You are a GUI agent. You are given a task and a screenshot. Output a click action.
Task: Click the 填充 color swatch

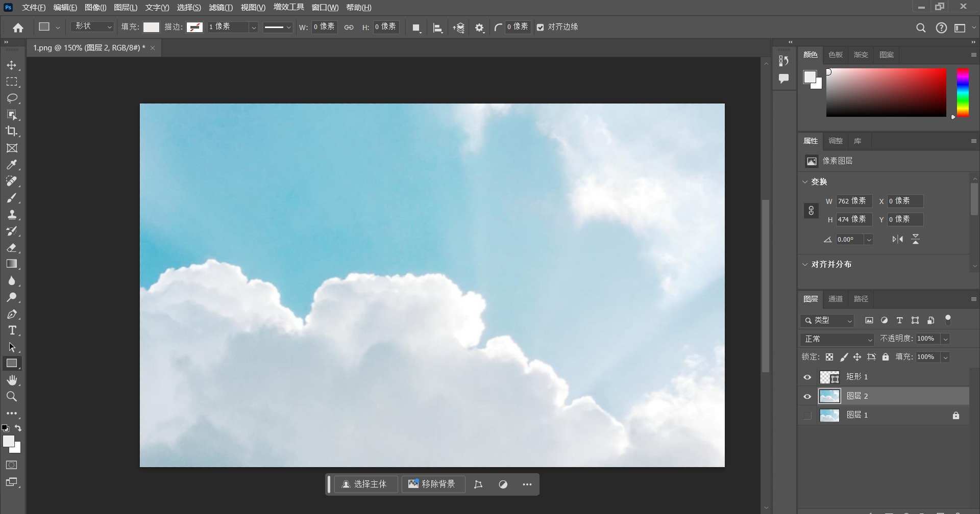[151, 27]
